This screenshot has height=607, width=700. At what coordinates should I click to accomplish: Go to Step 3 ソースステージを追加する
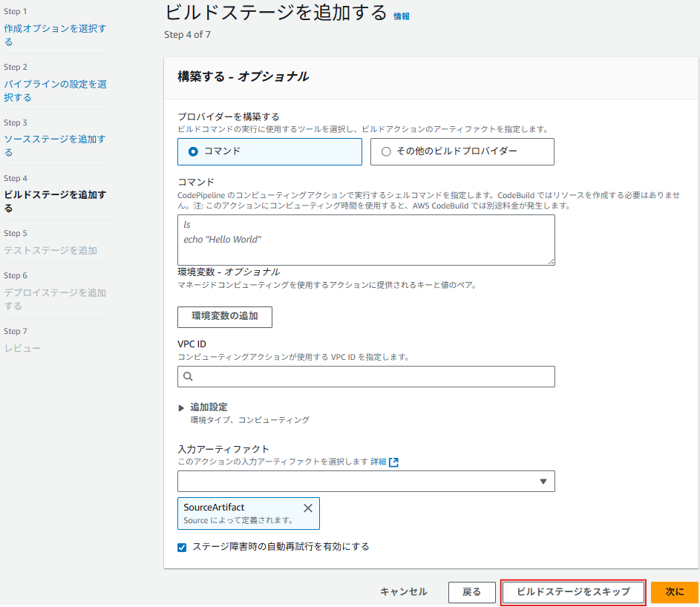(x=56, y=145)
